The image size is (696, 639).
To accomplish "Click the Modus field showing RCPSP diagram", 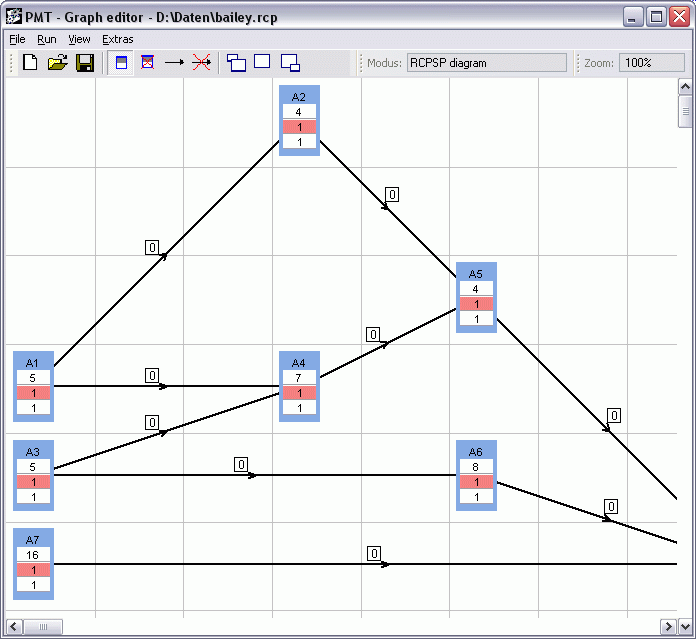I will click(x=485, y=63).
